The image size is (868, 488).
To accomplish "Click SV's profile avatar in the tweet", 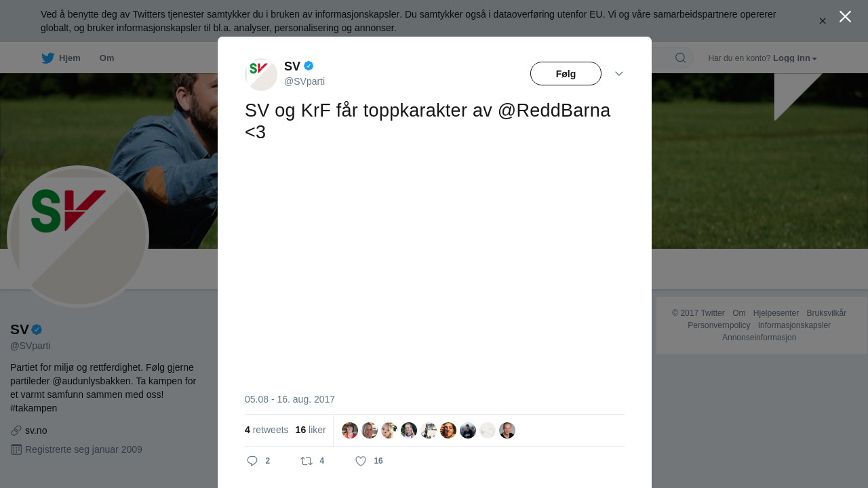I will 261,74.
